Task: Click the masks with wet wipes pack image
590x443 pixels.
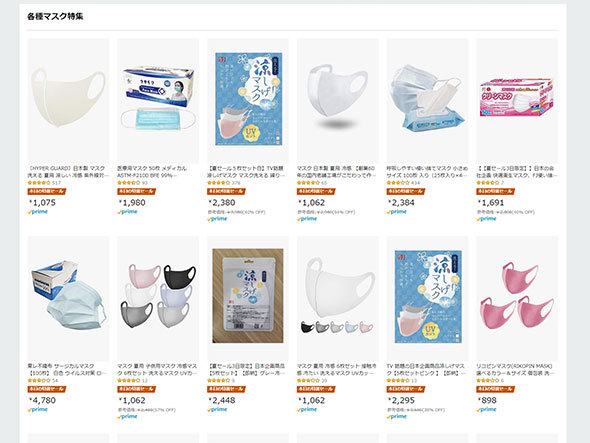Action: pyautogui.click(x=427, y=100)
